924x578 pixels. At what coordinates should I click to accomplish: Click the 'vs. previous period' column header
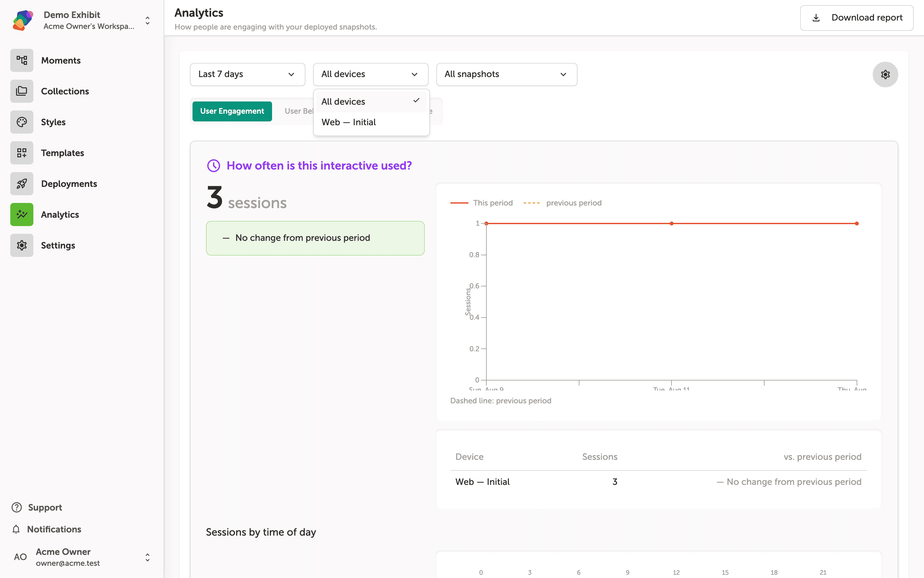(822, 457)
